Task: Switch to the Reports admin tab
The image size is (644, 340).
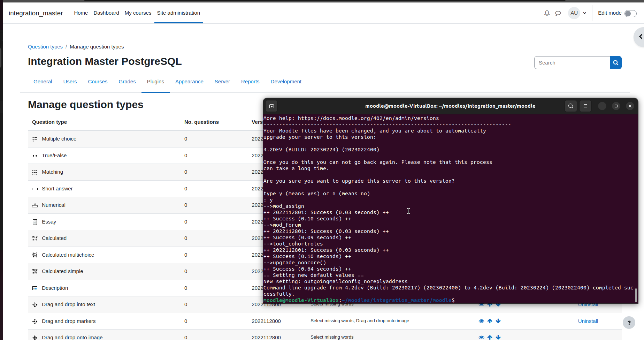Action: (250, 82)
